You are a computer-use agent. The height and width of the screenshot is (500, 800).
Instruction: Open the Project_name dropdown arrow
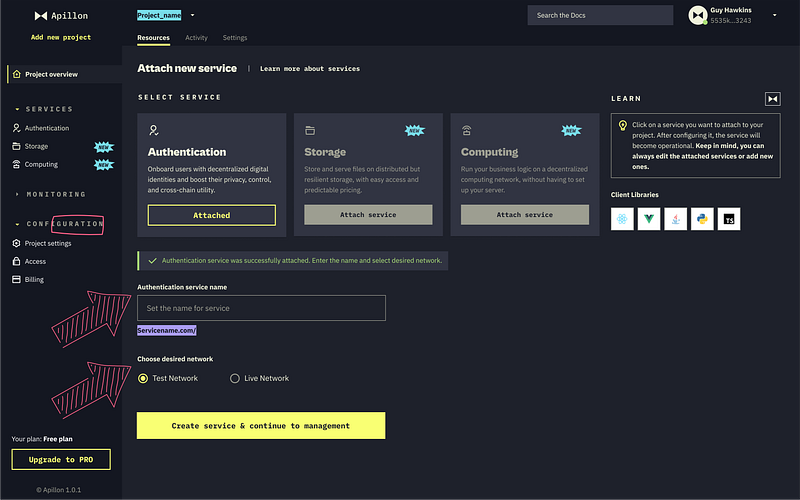pyautogui.click(x=192, y=15)
